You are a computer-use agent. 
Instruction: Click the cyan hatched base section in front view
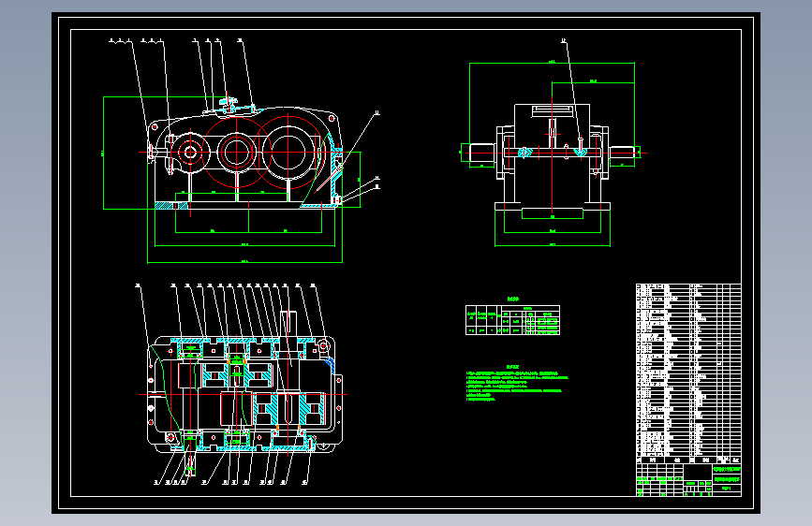click(x=170, y=206)
